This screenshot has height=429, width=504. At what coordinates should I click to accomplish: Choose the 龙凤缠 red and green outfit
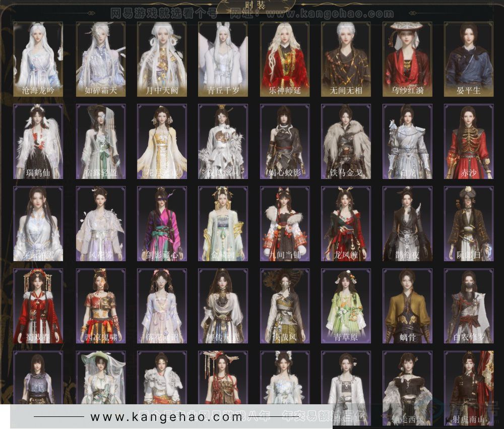tap(346, 224)
